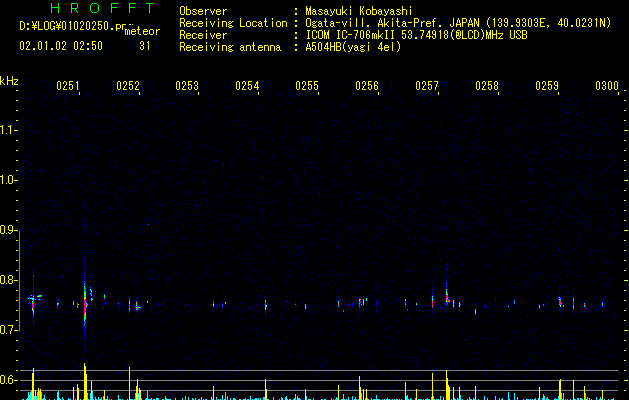Click the 0255 time marker

(x=307, y=85)
